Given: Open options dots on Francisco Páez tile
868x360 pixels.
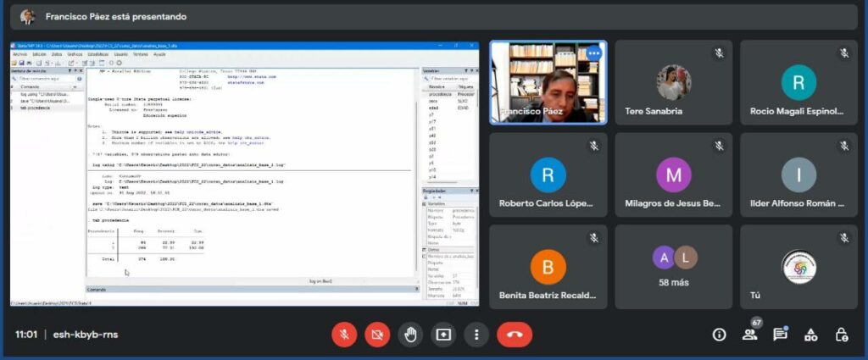Looking at the screenshot, I should (594, 53).
